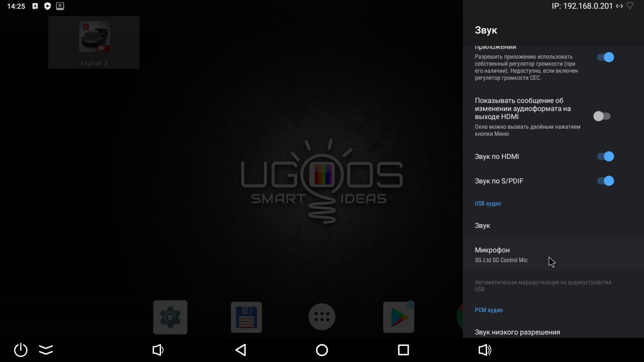Click the PCM аудио section label
644x362 pixels.
tap(489, 310)
